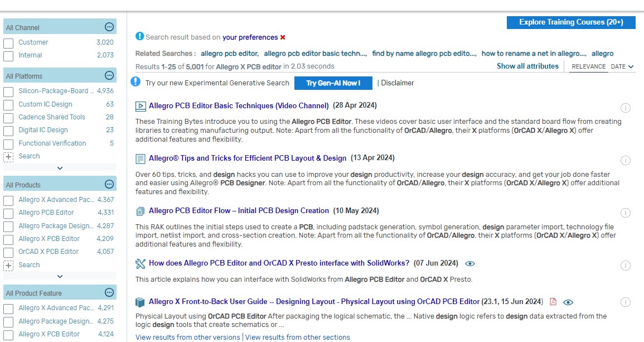The height and width of the screenshot is (342, 644).
Task: Click the RAK icon next to Allegro PCB Editor Flow
Action: pos(139,210)
